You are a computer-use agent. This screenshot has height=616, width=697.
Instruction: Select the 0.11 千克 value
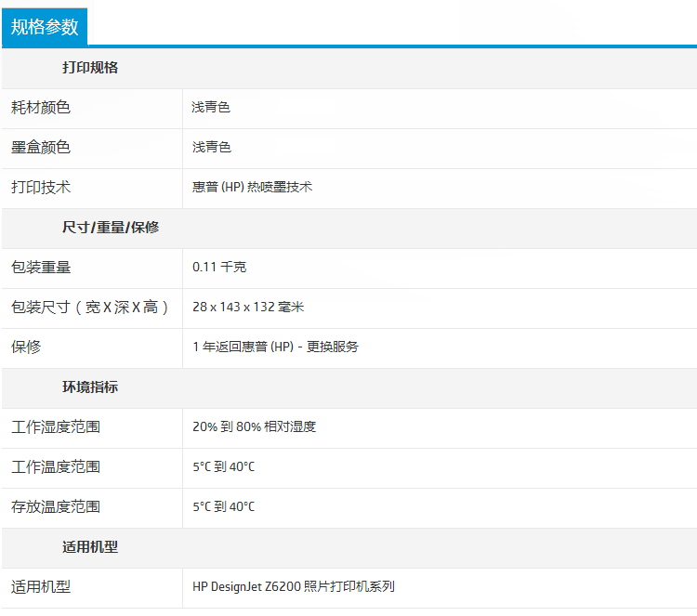[x=219, y=267]
